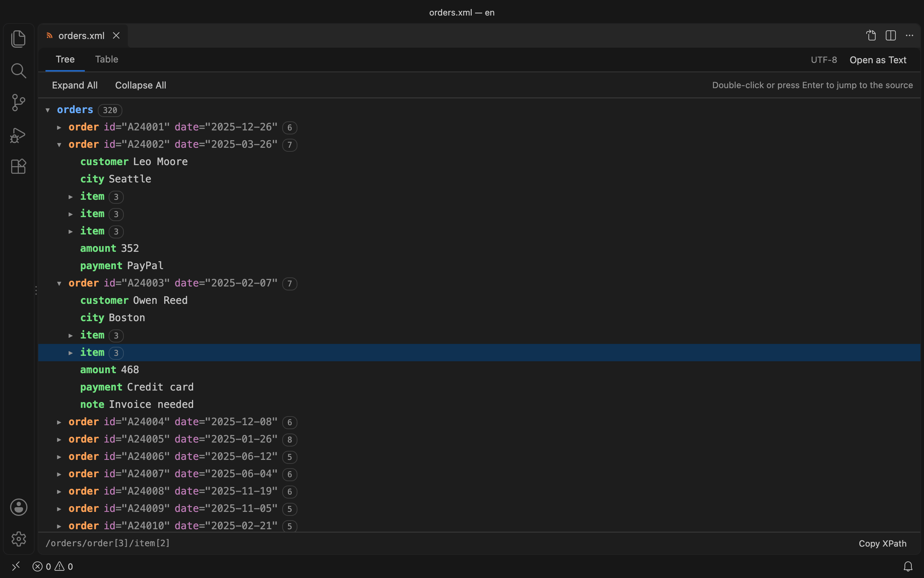Image resolution: width=924 pixels, height=578 pixels.
Task: Select the 'city Boston' row
Action: pos(479,318)
